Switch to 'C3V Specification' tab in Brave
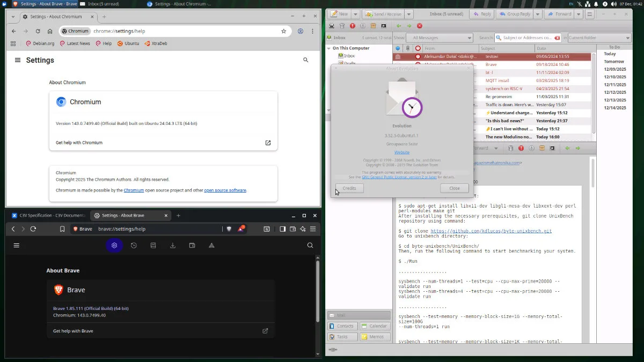644x362 pixels. click(48, 216)
